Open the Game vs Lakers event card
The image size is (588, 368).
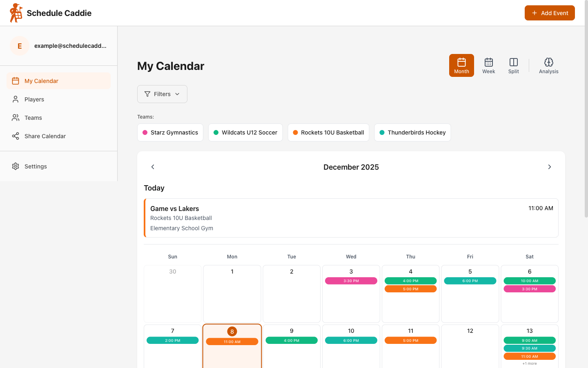[351, 218]
